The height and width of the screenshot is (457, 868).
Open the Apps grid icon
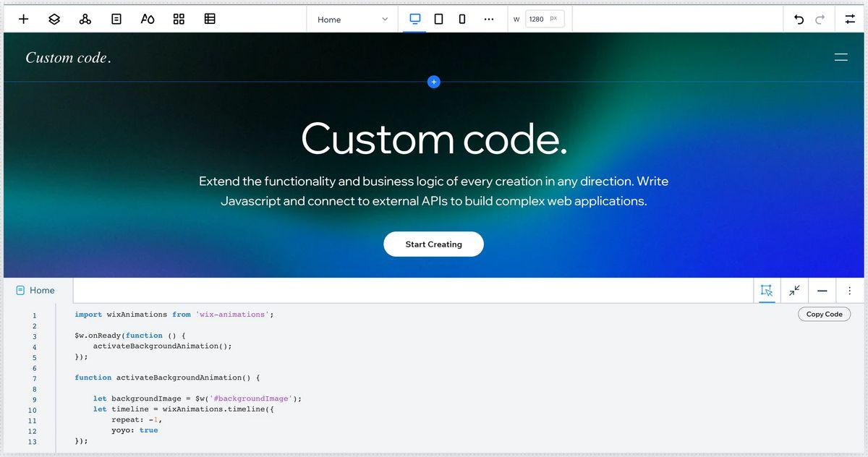179,20
